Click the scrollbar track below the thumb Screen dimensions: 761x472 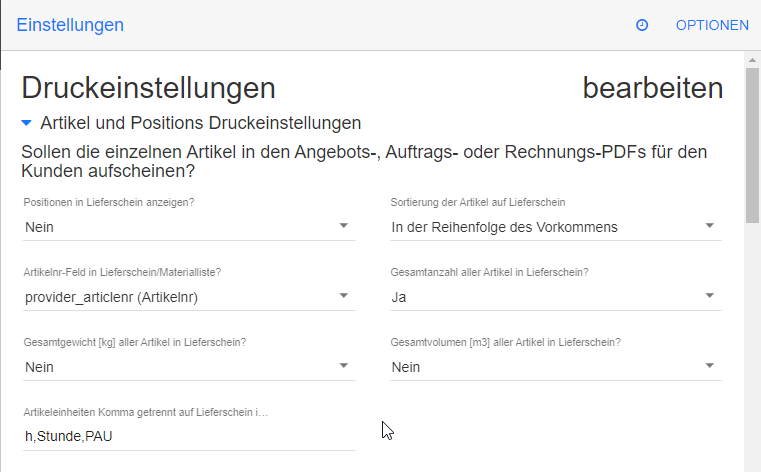point(752,350)
